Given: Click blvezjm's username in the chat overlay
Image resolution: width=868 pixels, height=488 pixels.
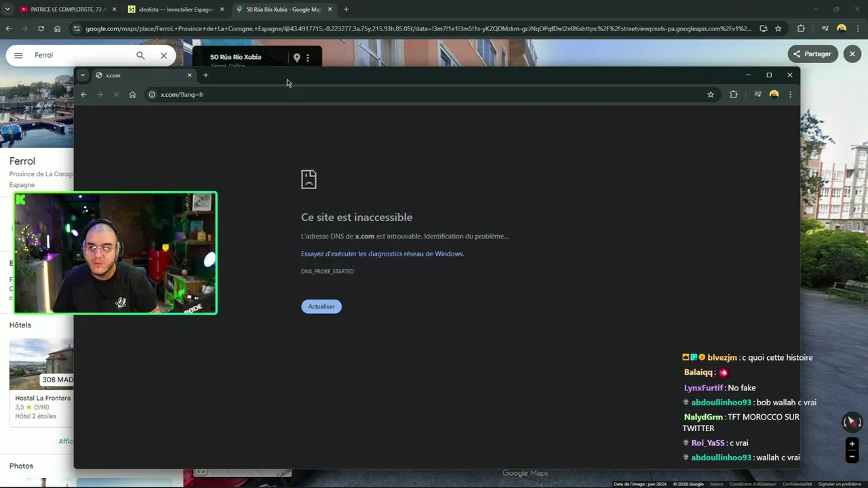Looking at the screenshot, I should pos(722,357).
